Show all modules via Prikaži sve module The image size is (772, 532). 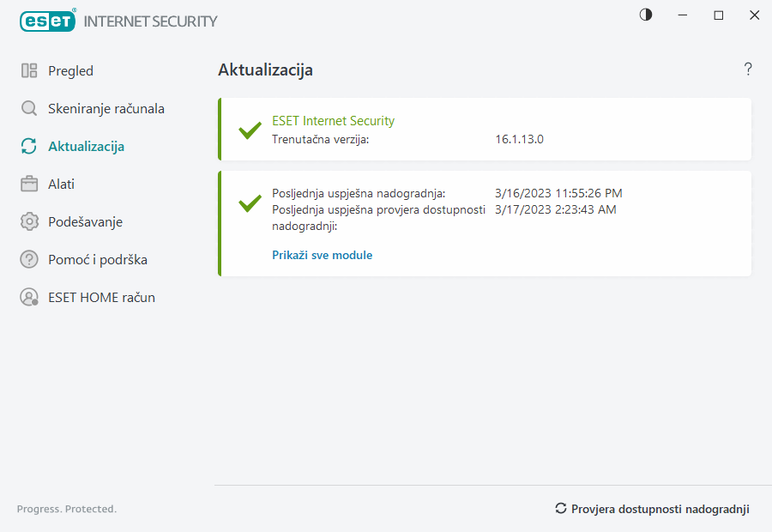coord(322,255)
